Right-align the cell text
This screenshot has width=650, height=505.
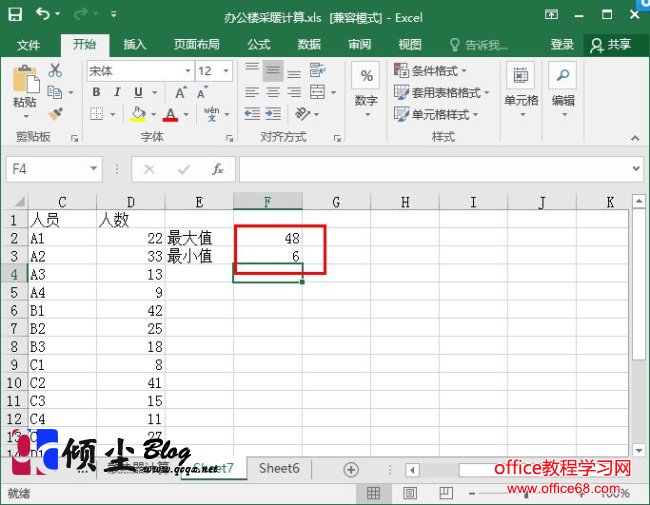[294, 92]
